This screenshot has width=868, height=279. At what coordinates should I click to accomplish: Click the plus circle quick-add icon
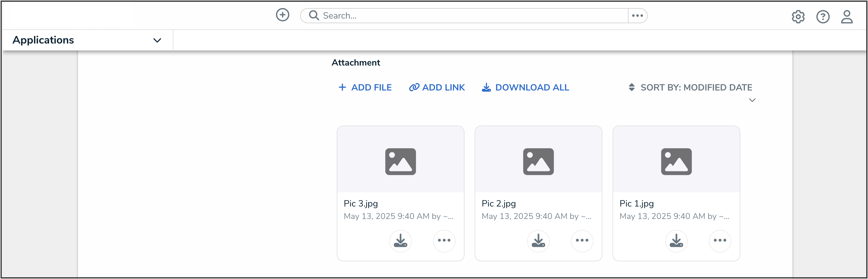click(282, 15)
